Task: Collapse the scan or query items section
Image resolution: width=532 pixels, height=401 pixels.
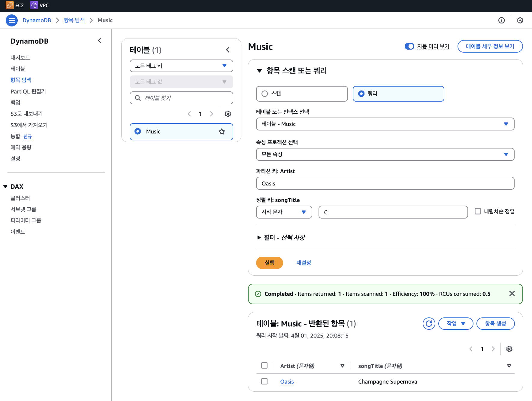Action: point(259,71)
